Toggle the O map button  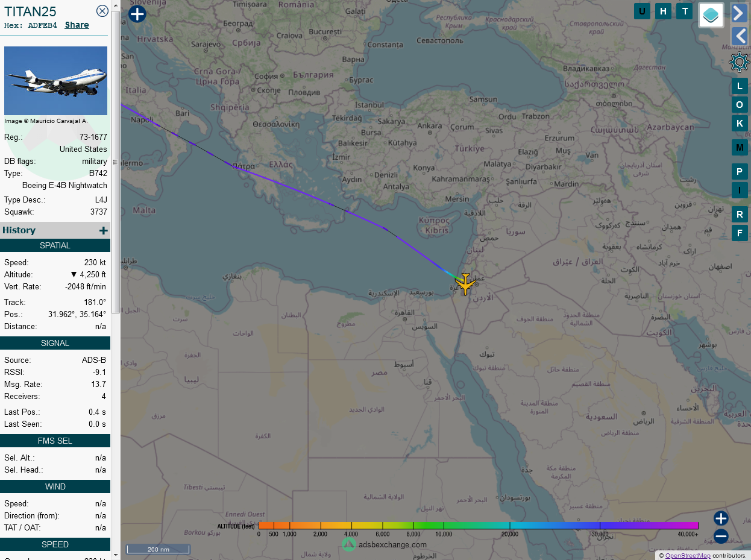tap(740, 105)
